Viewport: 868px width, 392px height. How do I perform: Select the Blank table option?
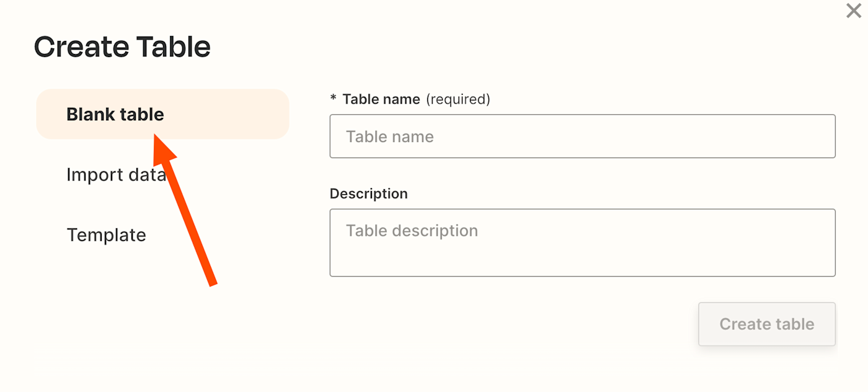point(115,115)
